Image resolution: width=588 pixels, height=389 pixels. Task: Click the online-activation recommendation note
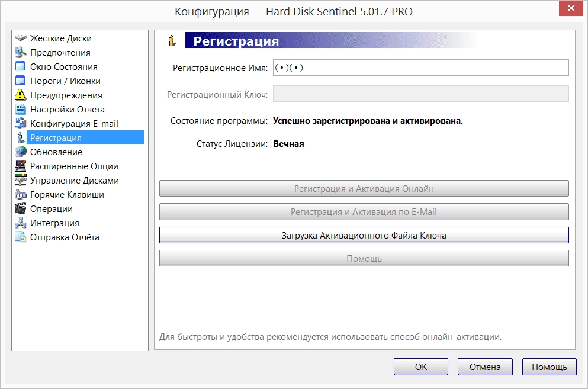point(330,337)
